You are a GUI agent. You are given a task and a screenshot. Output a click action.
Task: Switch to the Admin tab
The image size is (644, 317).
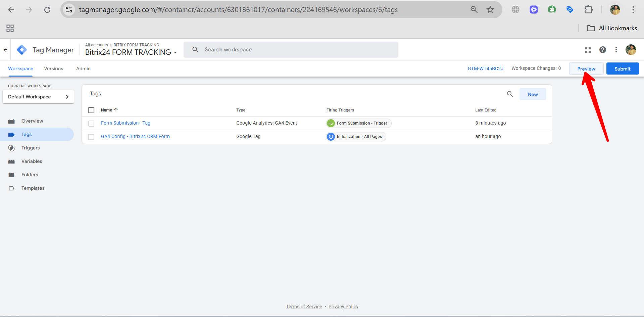tap(83, 69)
